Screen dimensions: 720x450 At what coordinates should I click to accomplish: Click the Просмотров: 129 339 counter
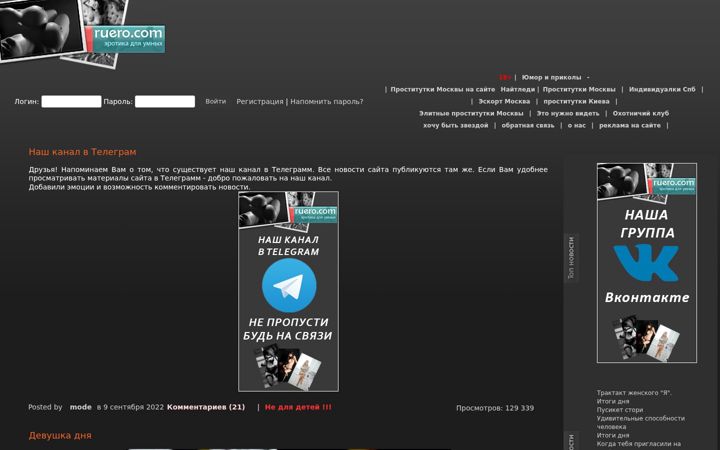coord(495,408)
